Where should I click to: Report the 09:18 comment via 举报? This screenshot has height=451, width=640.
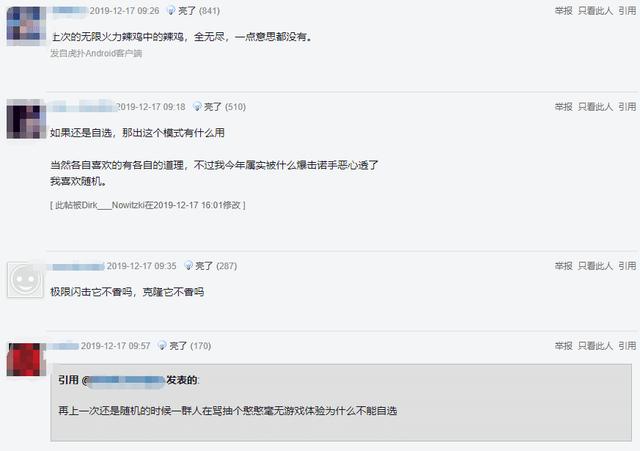[563, 107]
